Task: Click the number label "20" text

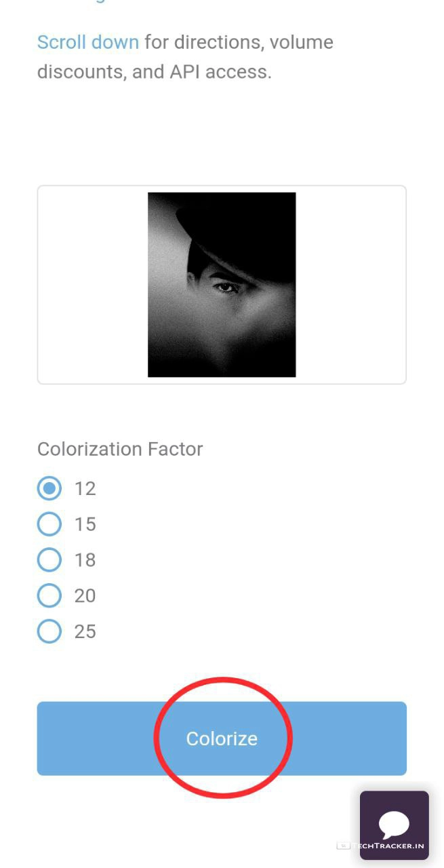Action: click(x=85, y=597)
